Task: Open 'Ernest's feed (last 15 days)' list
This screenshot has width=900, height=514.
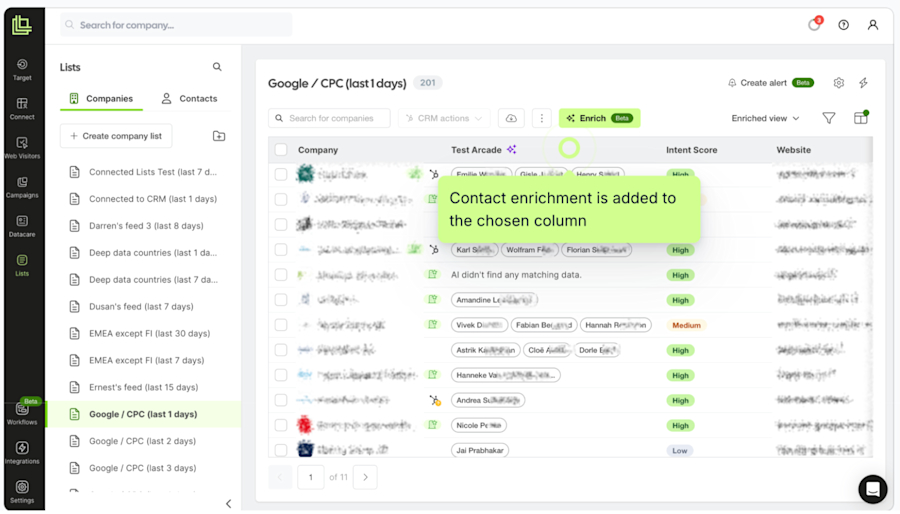Action: point(143,387)
